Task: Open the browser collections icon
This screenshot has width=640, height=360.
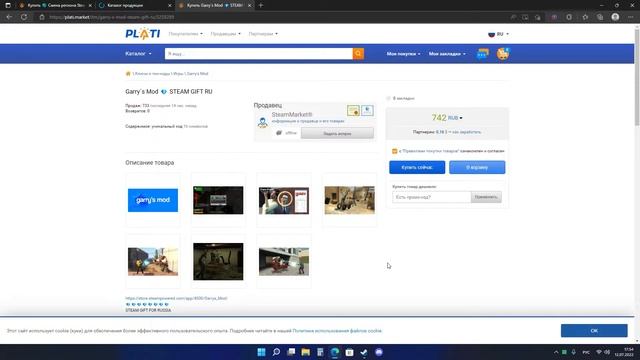Action: click(600, 17)
